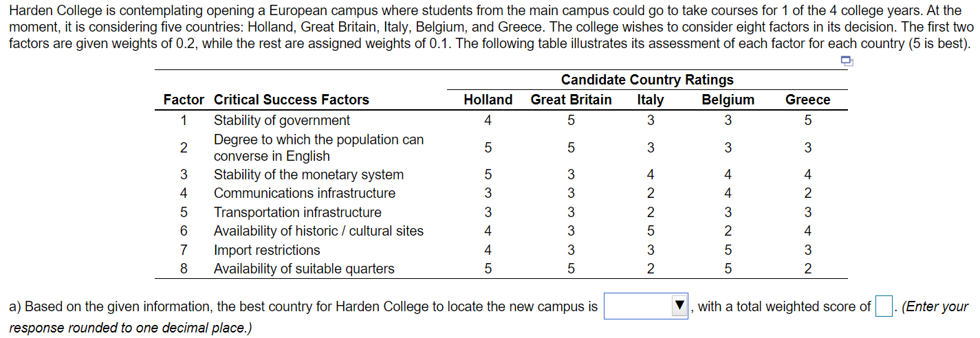Click the 'Enter your response' hint text
The image size is (980, 338).
[x=936, y=307]
